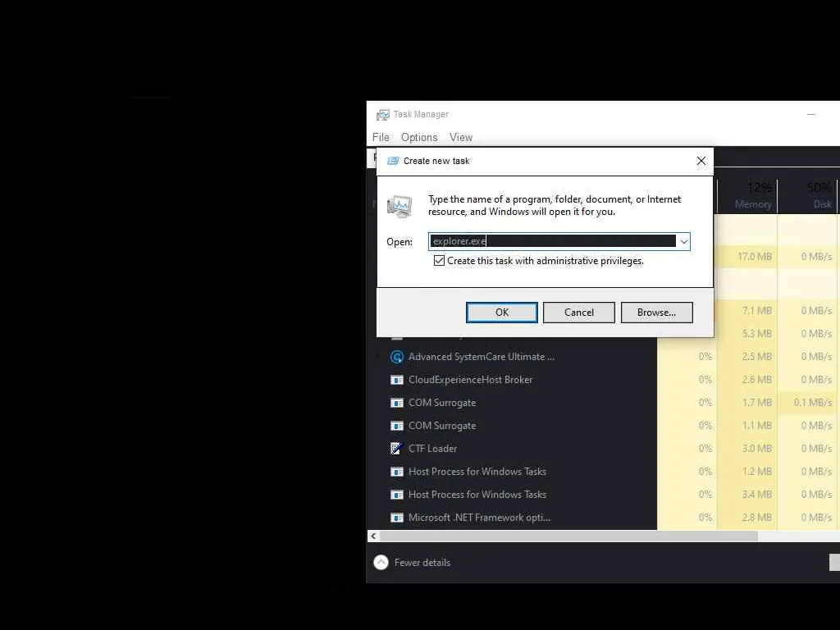The width and height of the screenshot is (840, 630).
Task: Open Task Manager Options menu
Action: pyautogui.click(x=419, y=137)
